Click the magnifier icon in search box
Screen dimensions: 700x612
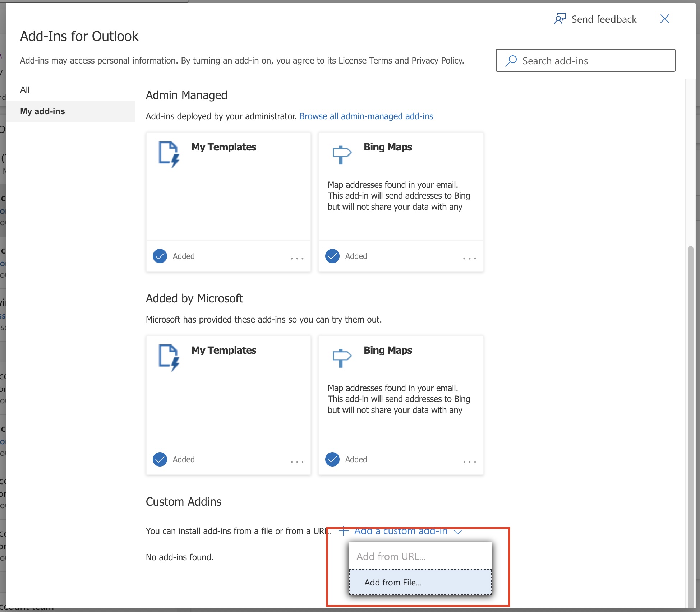511,61
